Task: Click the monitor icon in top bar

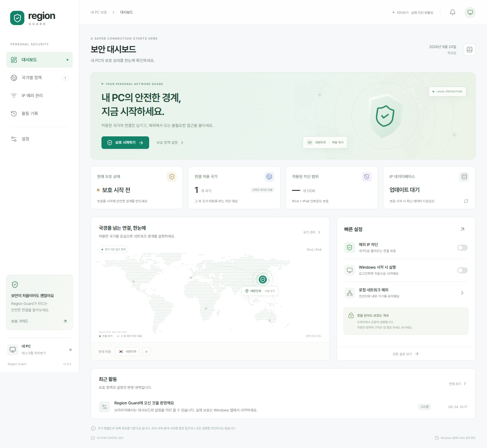Action: (470, 13)
